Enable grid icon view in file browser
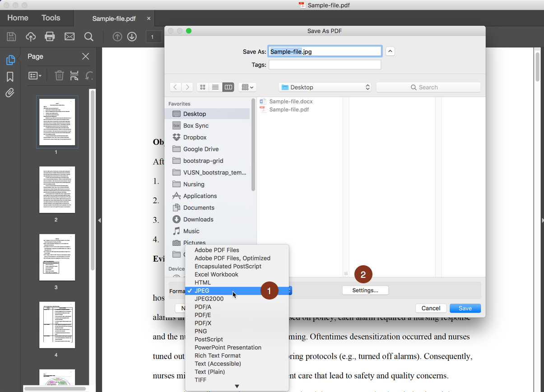Image resolution: width=544 pixels, height=392 pixels. pyautogui.click(x=202, y=87)
